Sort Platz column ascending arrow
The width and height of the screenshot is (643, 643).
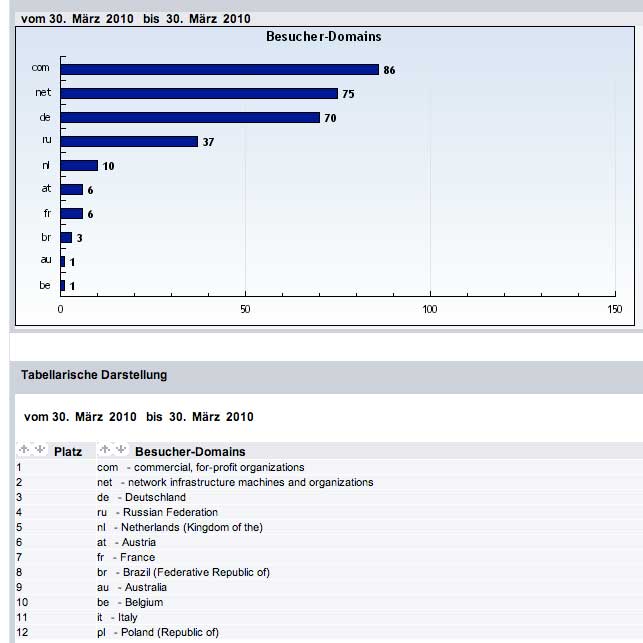pyautogui.click(x=25, y=451)
